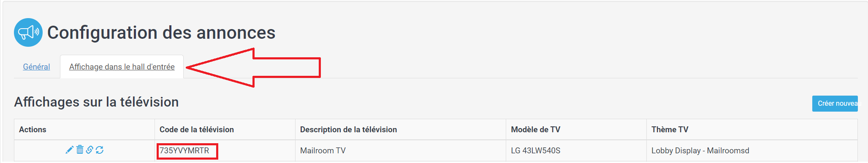Click the pencil edit icon for Mailroom TV

coord(70,150)
